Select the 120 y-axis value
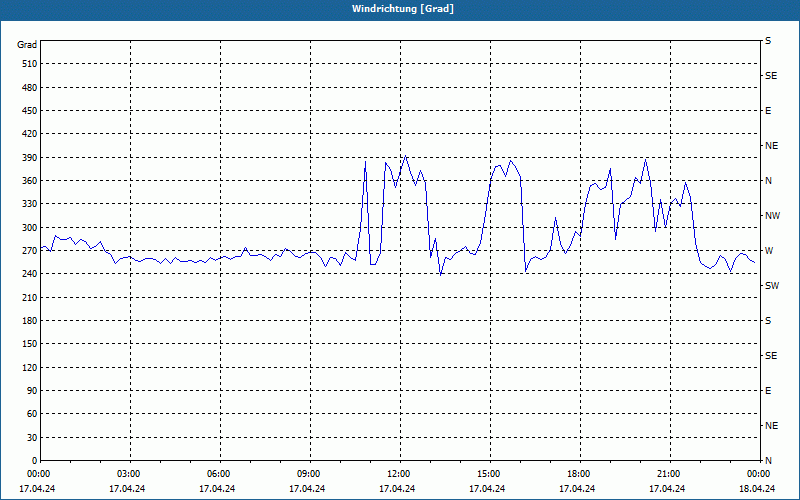Image resolution: width=800 pixels, height=500 pixels. point(30,367)
